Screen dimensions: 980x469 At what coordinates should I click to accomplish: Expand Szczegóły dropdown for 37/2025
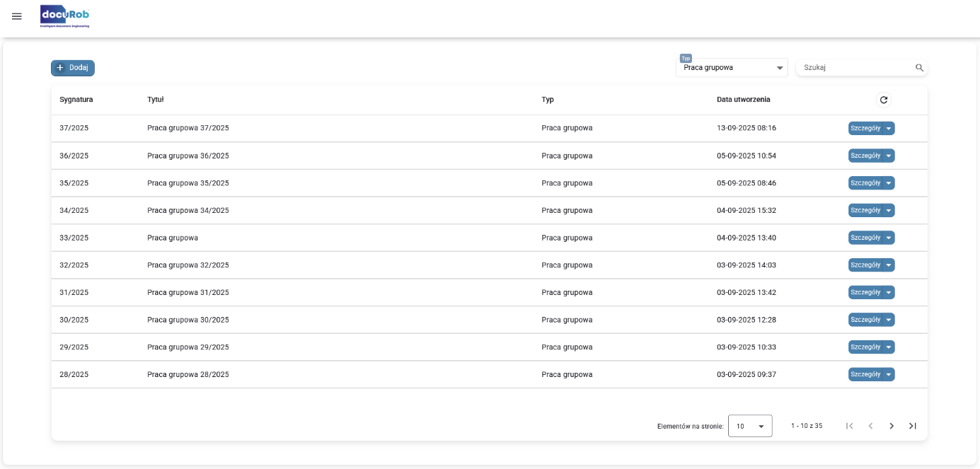(x=889, y=128)
